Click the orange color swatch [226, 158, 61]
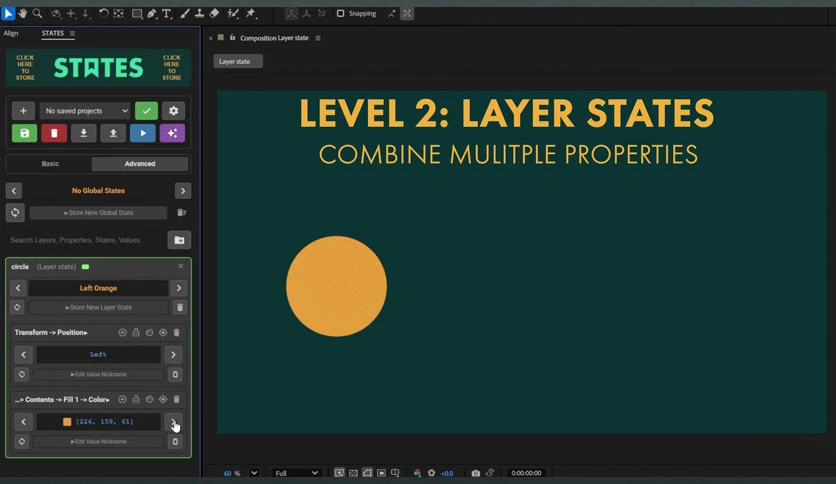836x484 pixels. pyautogui.click(x=67, y=422)
